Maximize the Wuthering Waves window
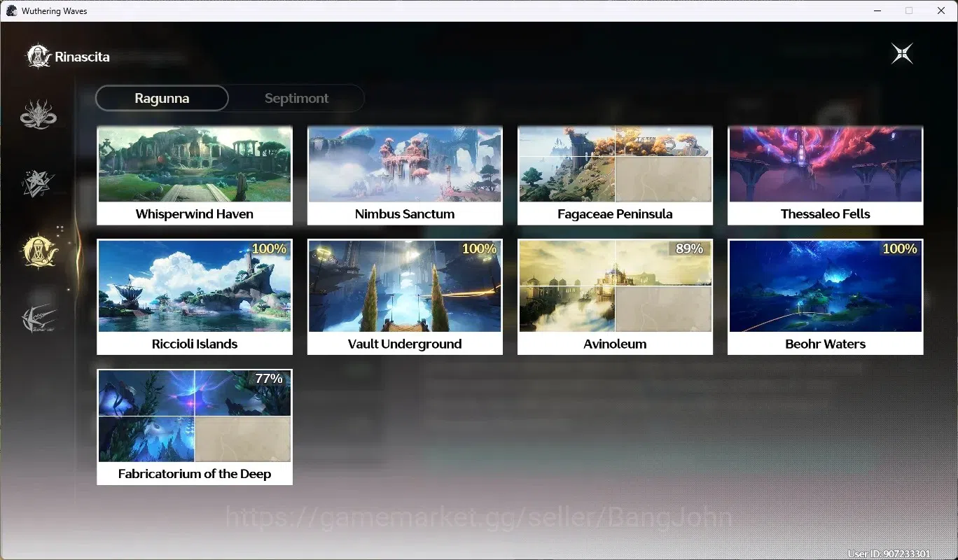Viewport: 958px width, 560px height. 909,10
